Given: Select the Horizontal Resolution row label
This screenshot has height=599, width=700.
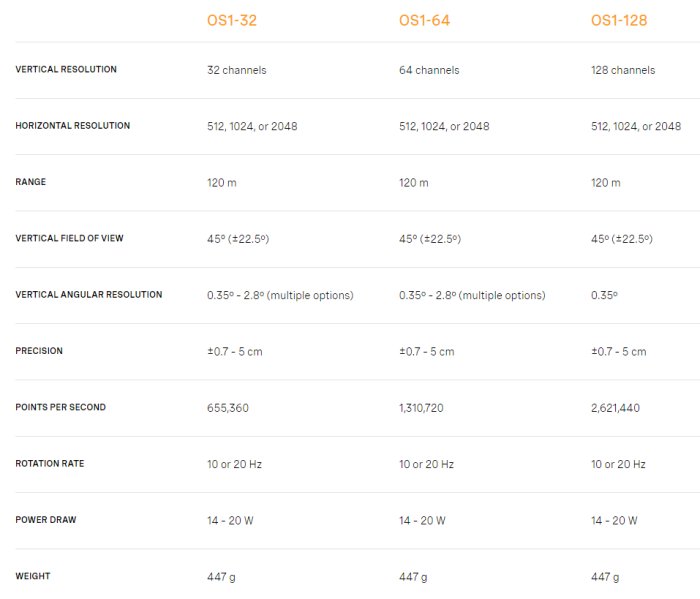Looking at the screenshot, I should (73, 126).
